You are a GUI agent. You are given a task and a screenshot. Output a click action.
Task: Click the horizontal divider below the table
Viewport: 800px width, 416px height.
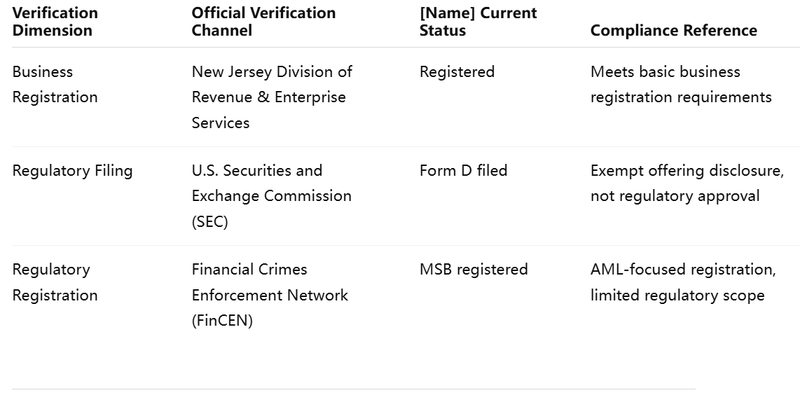pyautogui.click(x=354, y=389)
